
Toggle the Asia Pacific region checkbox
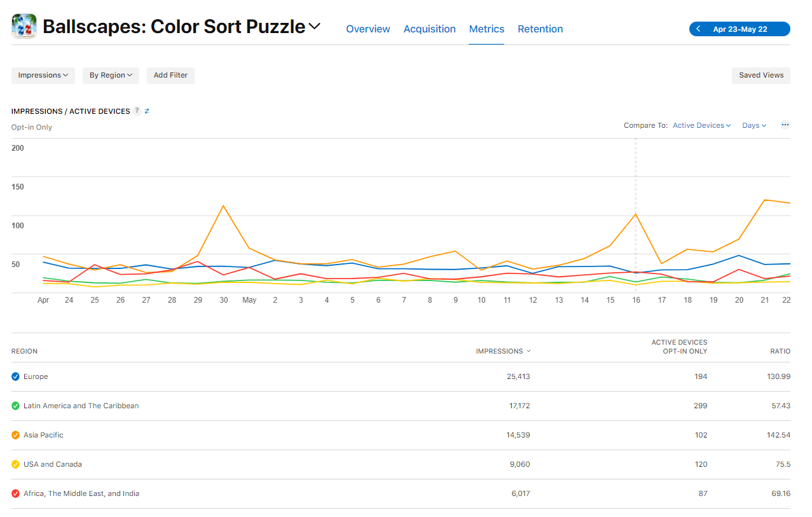[x=16, y=435]
